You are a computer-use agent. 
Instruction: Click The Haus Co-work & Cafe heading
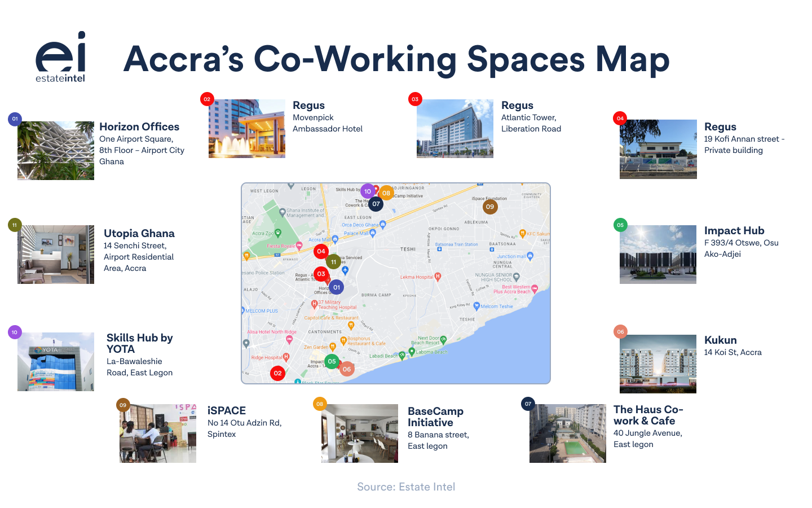(x=648, y=415)
